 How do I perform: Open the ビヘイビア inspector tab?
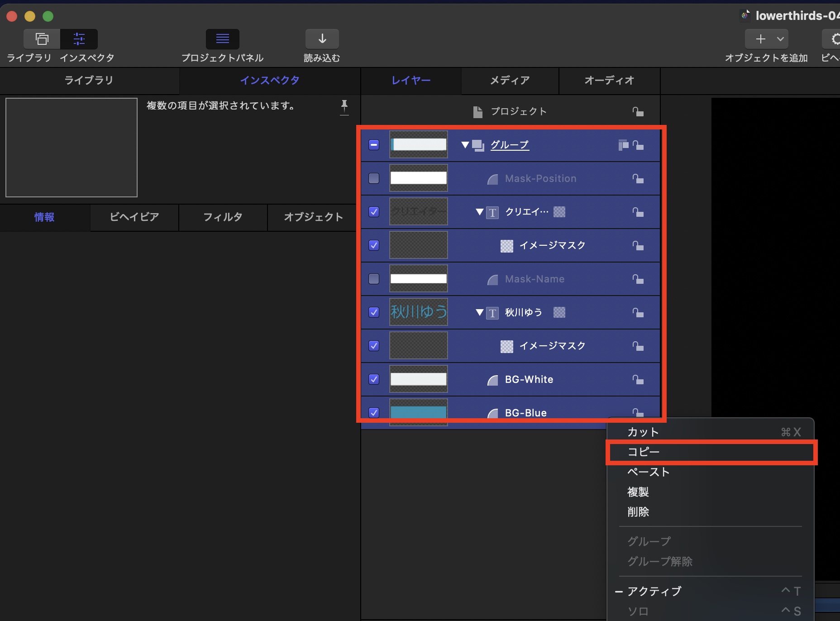pyautogui.click(x=134, y=217)
